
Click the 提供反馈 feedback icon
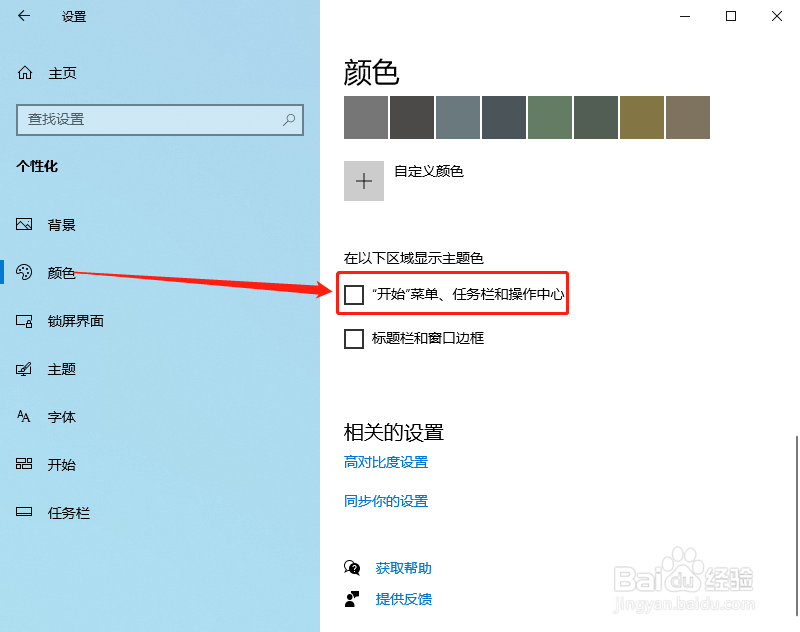tap(352, 599)
